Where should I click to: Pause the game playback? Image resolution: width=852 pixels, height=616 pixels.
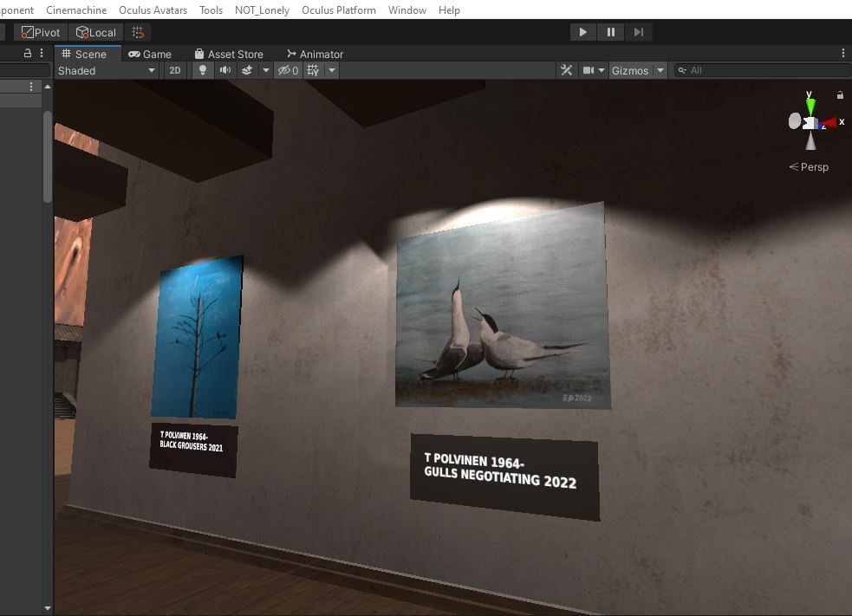point(611,33)
